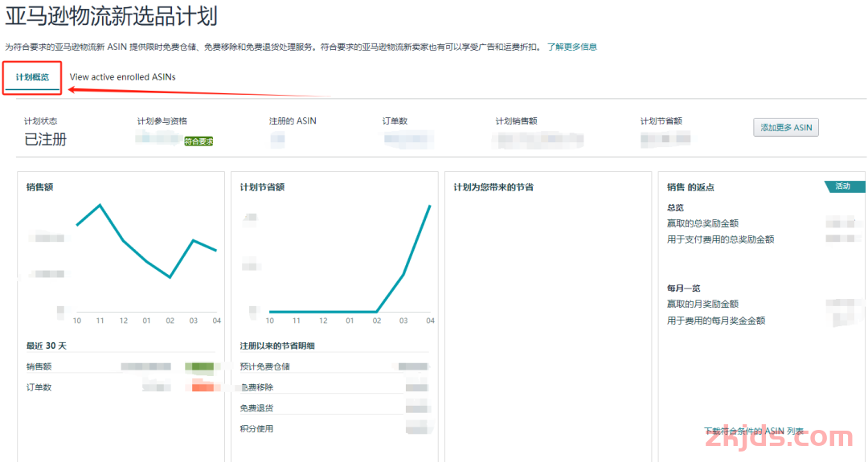The height and width of the screenshot is (462, 868).
Task: Click 下载符合条件的 ASIN 列表 link
Action: 754,431
